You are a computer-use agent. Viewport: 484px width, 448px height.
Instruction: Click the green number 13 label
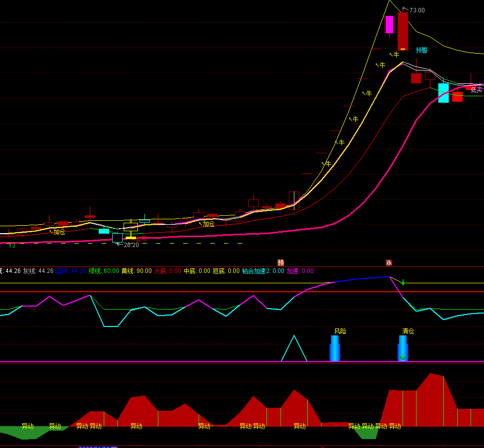pos(12,246)
